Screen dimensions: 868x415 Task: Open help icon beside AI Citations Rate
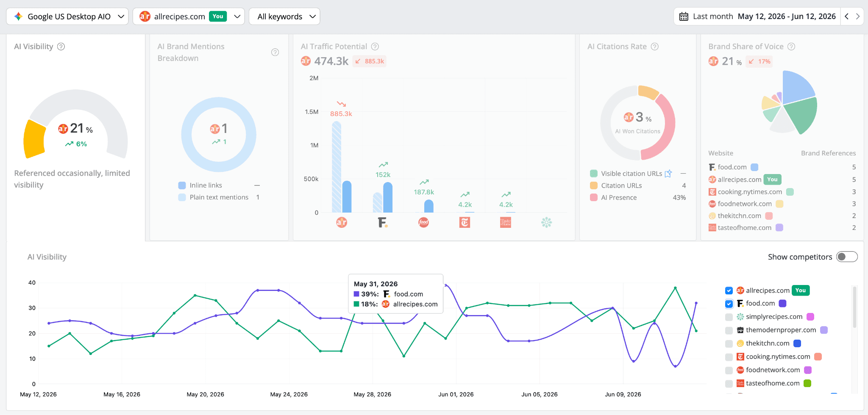coord(655,47)
